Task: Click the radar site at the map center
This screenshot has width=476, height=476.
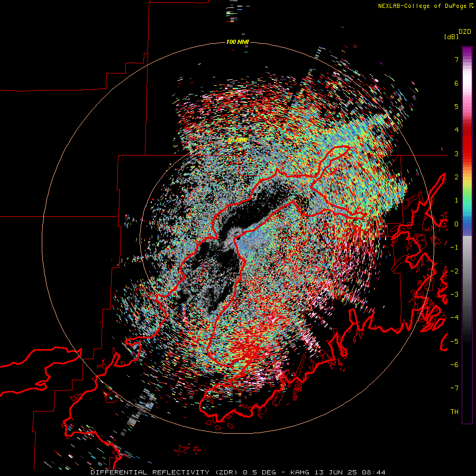Action: point(237,238)
